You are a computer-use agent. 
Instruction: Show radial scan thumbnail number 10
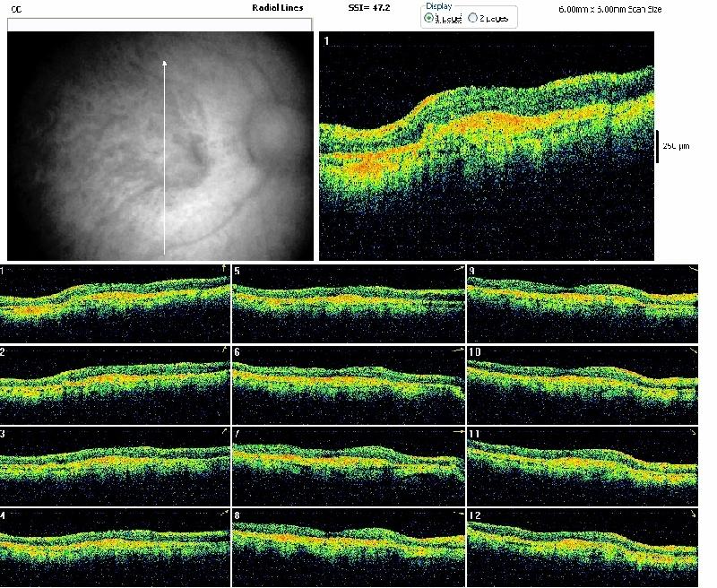point(583,383)
